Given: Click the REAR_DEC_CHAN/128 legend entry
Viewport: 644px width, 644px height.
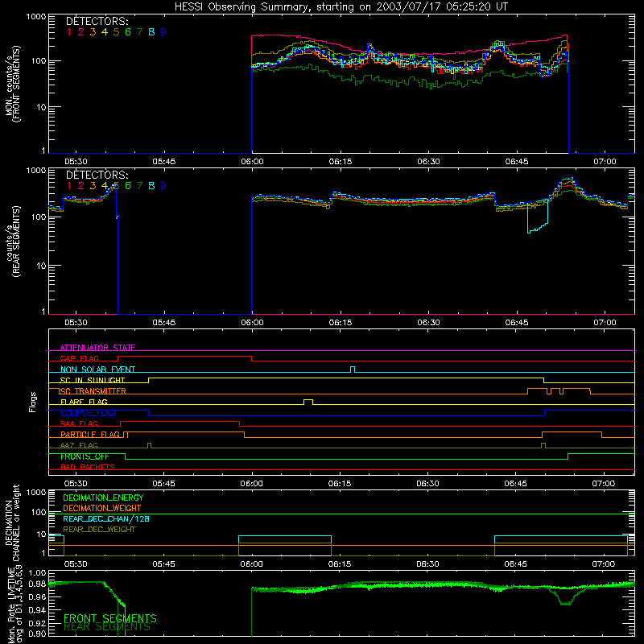Looking at the screenshot, I should pyautogui.click(x=106, y=518).
